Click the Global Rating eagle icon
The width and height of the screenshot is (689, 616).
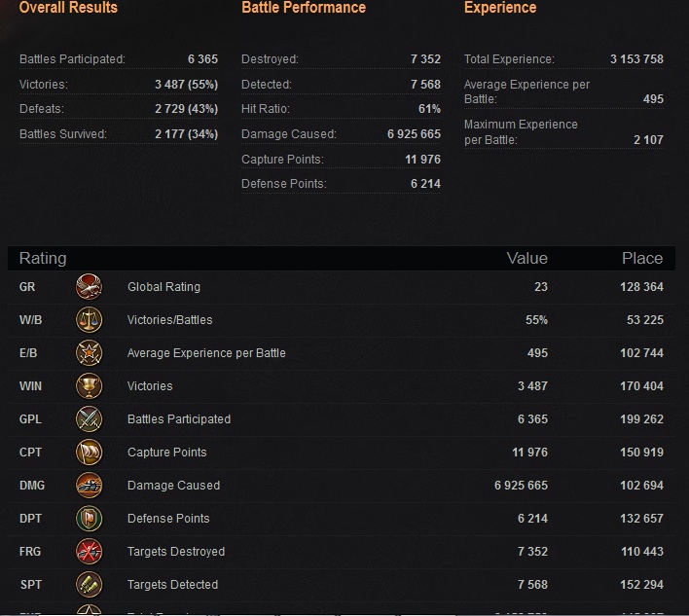(x=90, y=286)
